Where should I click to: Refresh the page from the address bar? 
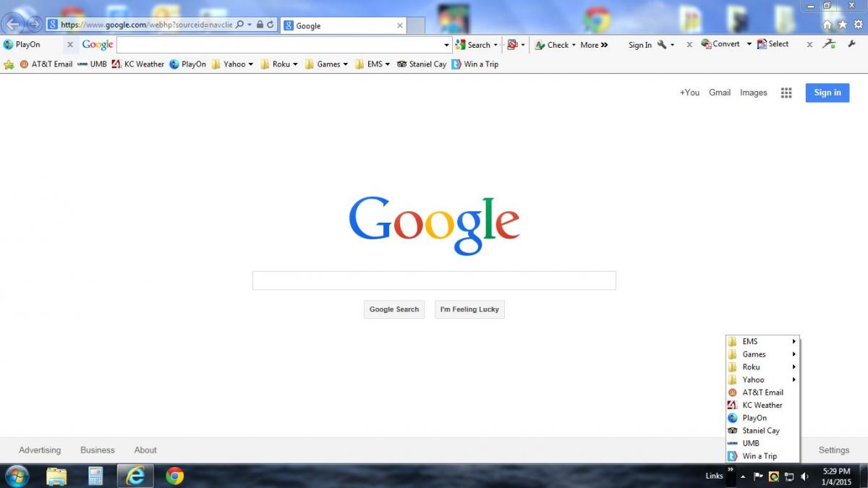click(271, 25)
